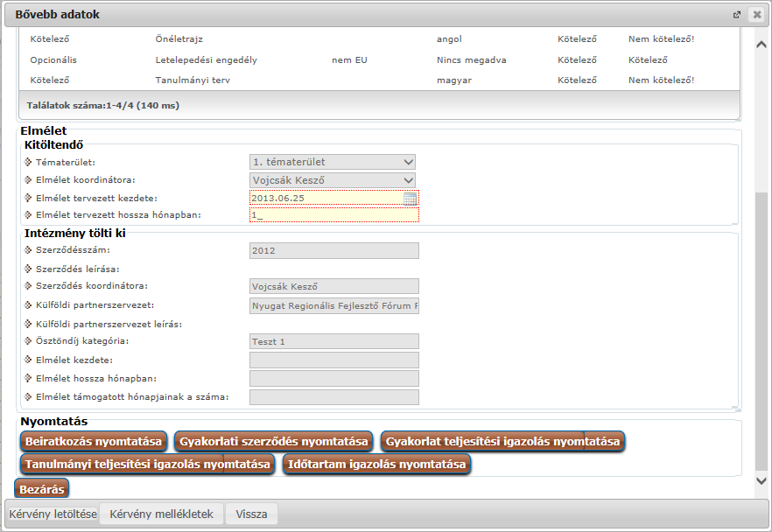Viewport: 772px width, 532px height.
Task: Click the nem EU cell
Action: point(349,60)
